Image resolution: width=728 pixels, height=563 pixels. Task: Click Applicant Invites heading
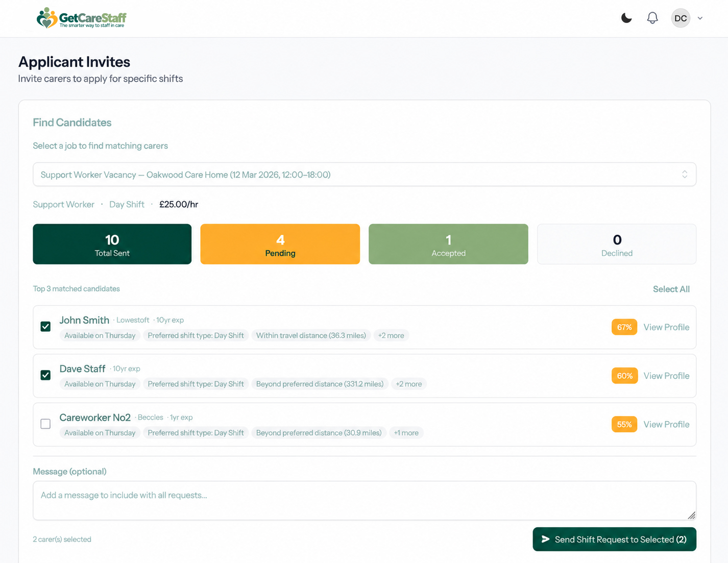75,62
